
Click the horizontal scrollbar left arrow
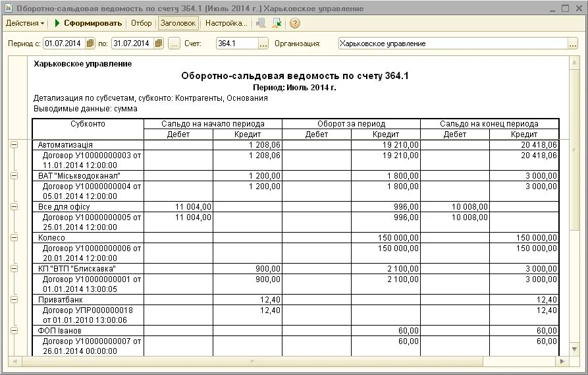click(14, 361)
